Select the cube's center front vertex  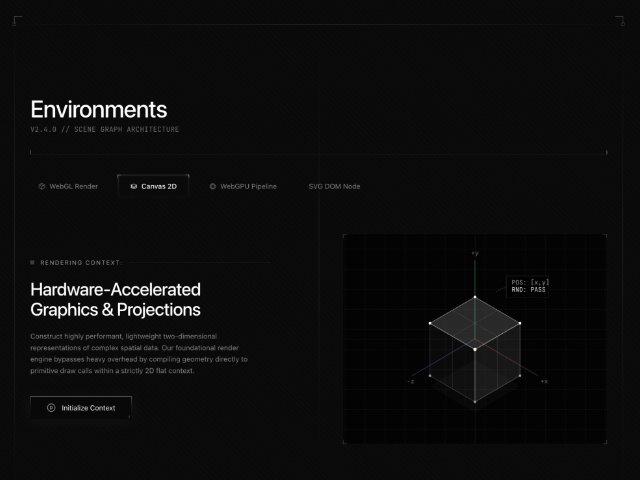[x=475, y=349]
